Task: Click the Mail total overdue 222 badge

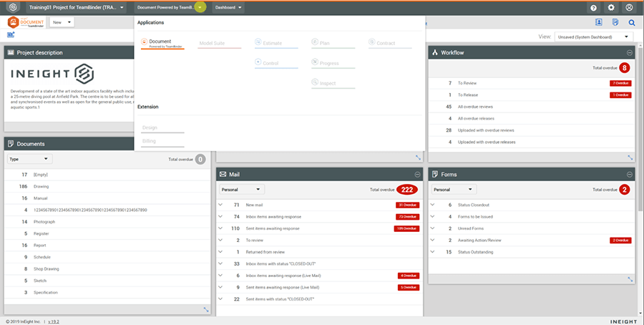Action: click(x=407, y=190)
